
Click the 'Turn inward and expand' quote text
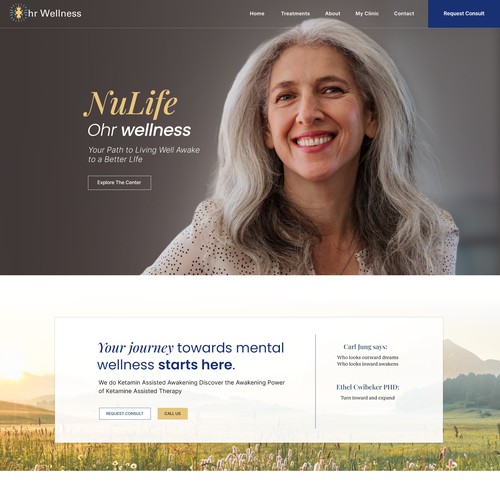tap(368, 398)
